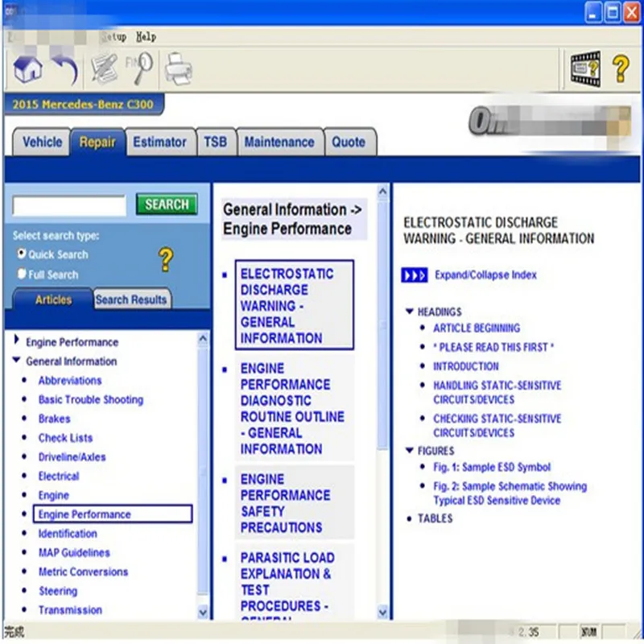
Task: Select the Quick Search radio button
Action: [x=22, y=254]
